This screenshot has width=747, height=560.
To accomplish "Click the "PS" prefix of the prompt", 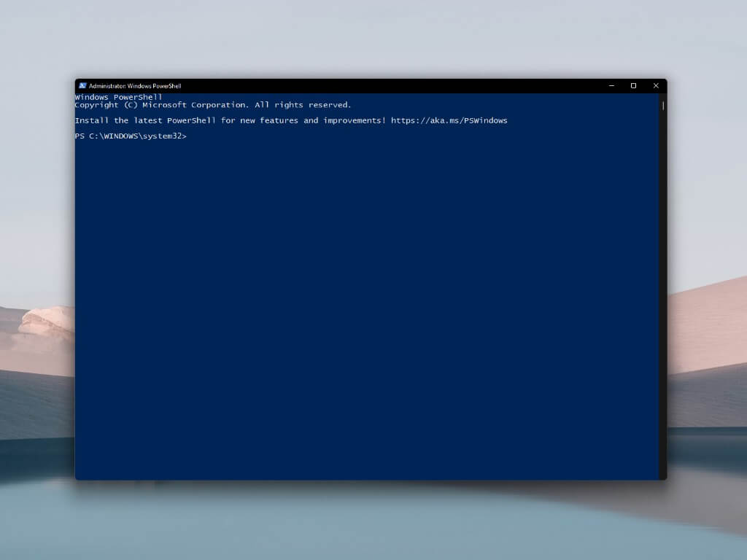I will click(x=80, y=136).
